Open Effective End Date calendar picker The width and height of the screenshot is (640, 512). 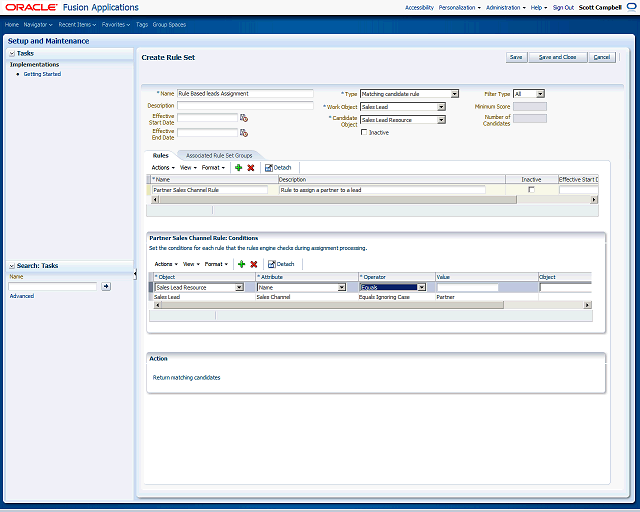coord(244,133)
